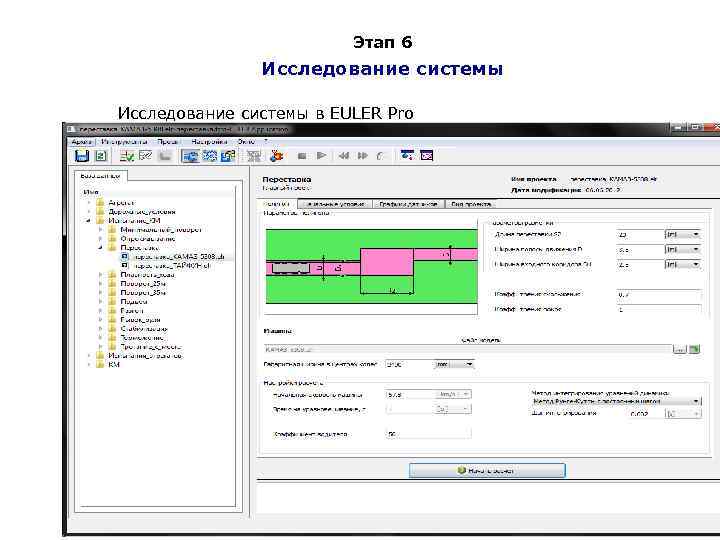Click the "..." browse button for vehicle model
This screenshot has height=540, width=720.
click(x=679, y=349)
